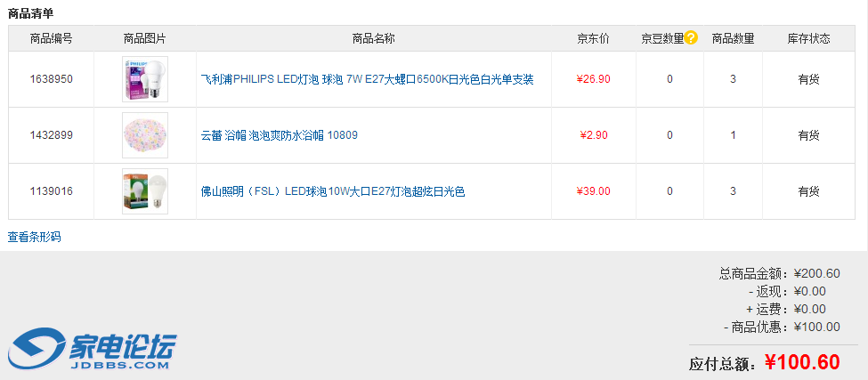Open the 飞利浦PHILIPS LED灯泡 product link

click(367, 79)
